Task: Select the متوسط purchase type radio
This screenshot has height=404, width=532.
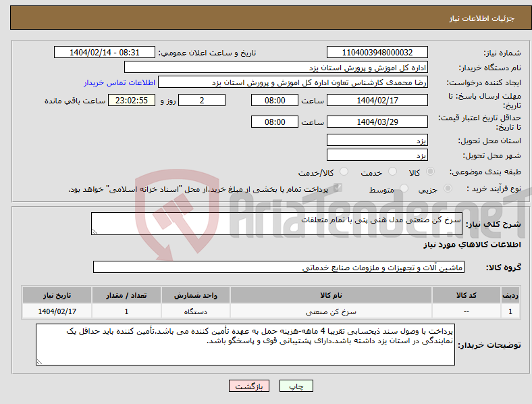Action: 404,188
